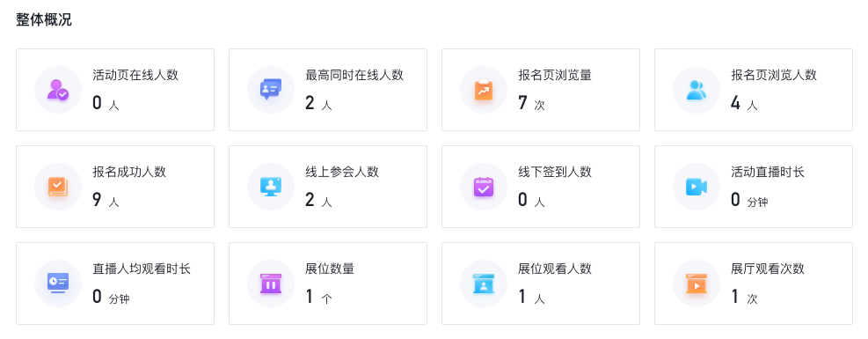The width and height of the screenshot is (868, 339).
Task: Click the 活动直播时长 video camera icon
Action: [697, 187]
